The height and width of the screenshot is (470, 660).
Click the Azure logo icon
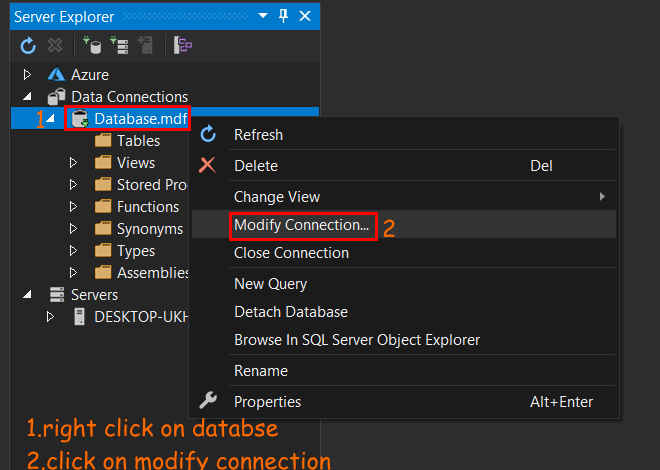(56, 74)
